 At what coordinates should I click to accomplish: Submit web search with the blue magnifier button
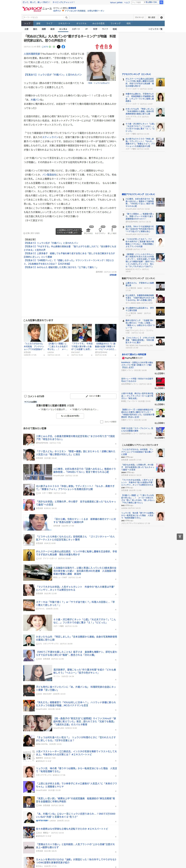point(161,2)
